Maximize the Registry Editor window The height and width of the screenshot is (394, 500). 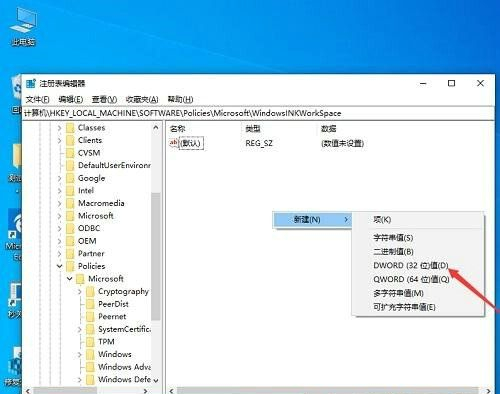(x=451, y=83)
